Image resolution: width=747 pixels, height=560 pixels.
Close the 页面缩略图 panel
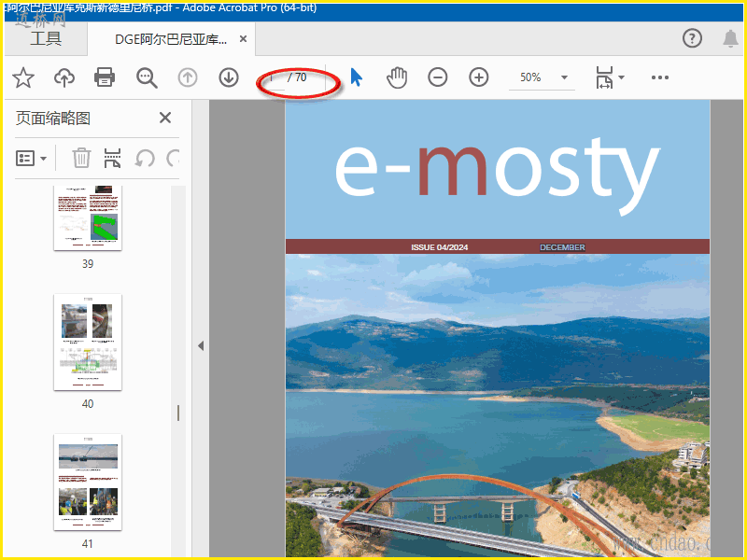tap(165, 118)
